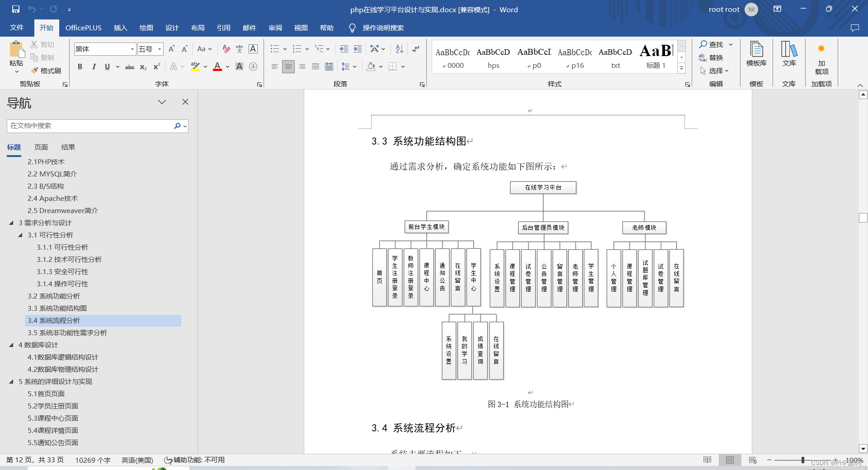
Task: Open the font size dropdown 五号
Action: coord(160,49)
